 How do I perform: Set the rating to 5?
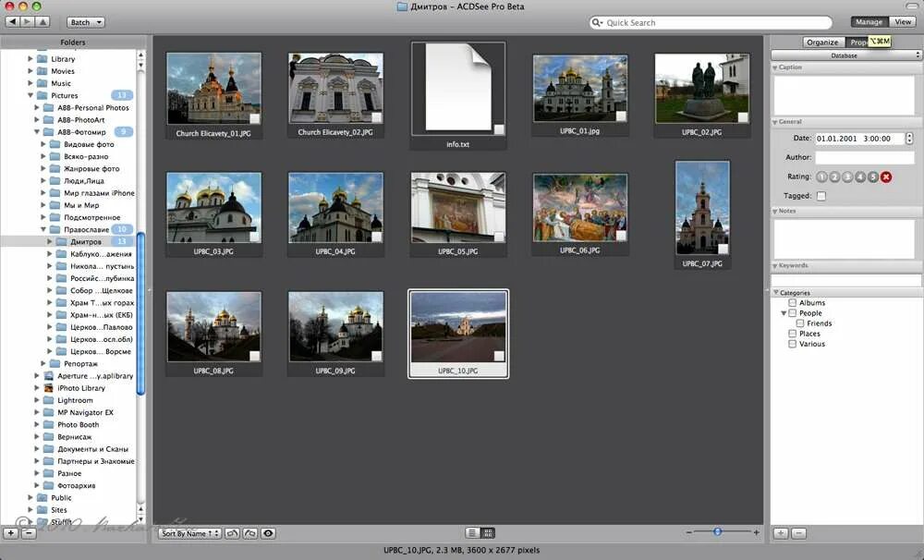click(x=873, y=177)
